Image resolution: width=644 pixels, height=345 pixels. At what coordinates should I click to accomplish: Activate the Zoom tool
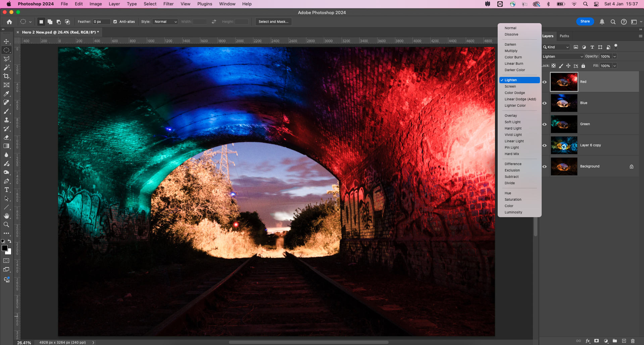point(6,225)
